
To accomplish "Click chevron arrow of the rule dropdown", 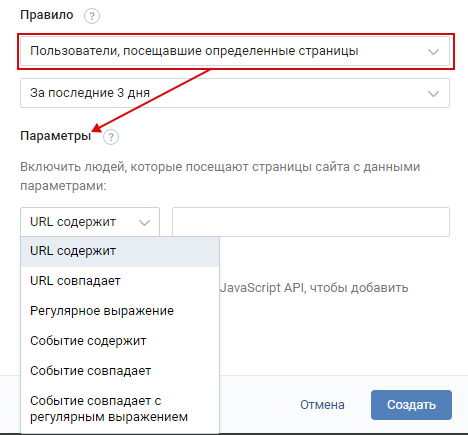I will [x=433, y=52].
